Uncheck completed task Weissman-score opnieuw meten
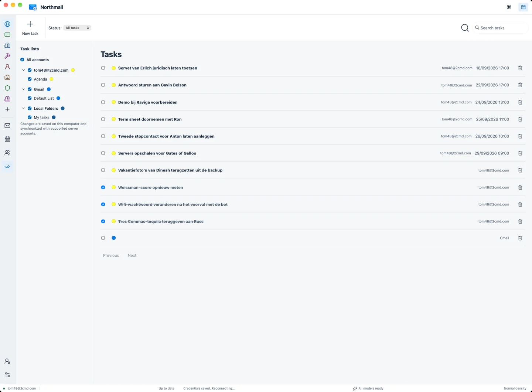Screen dimensions: 532x392 coord(103,187)
